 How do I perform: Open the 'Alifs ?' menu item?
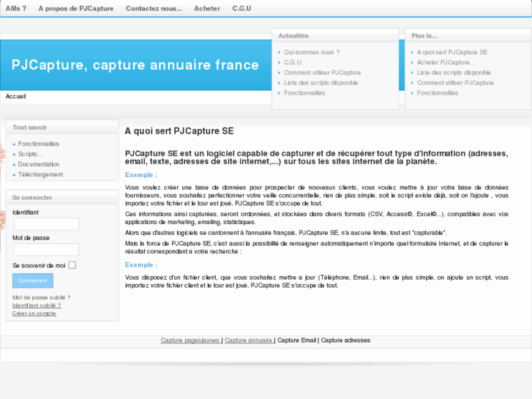[16, 9]
